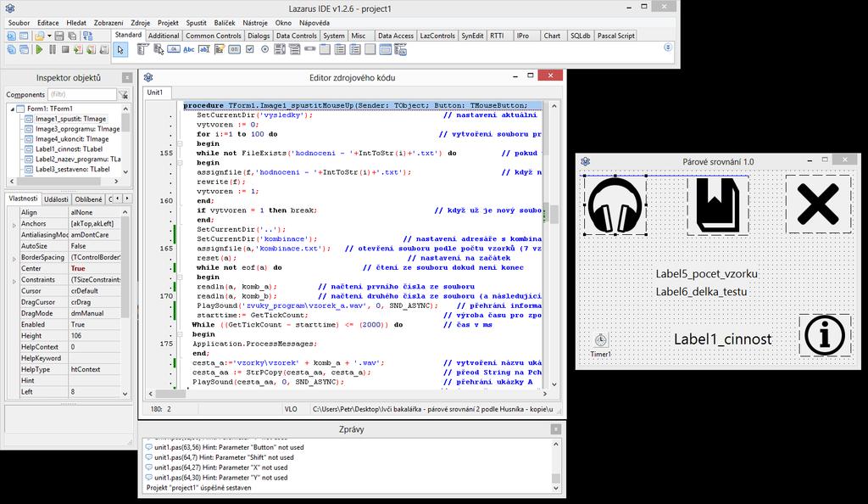Image resolution: width=868 pixels, height=504 pixels.
Task: Click the New Form toolbar icon
Action: (23, 36)
